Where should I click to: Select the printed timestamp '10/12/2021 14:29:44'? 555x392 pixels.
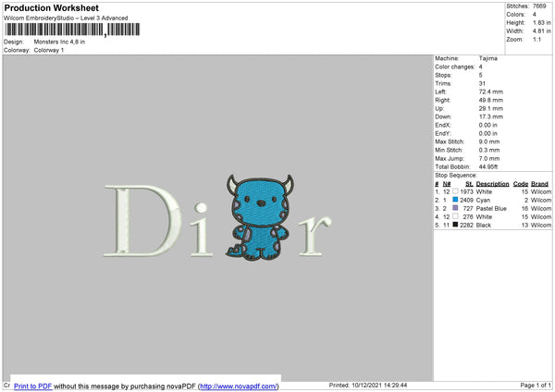tap(379, 385)
